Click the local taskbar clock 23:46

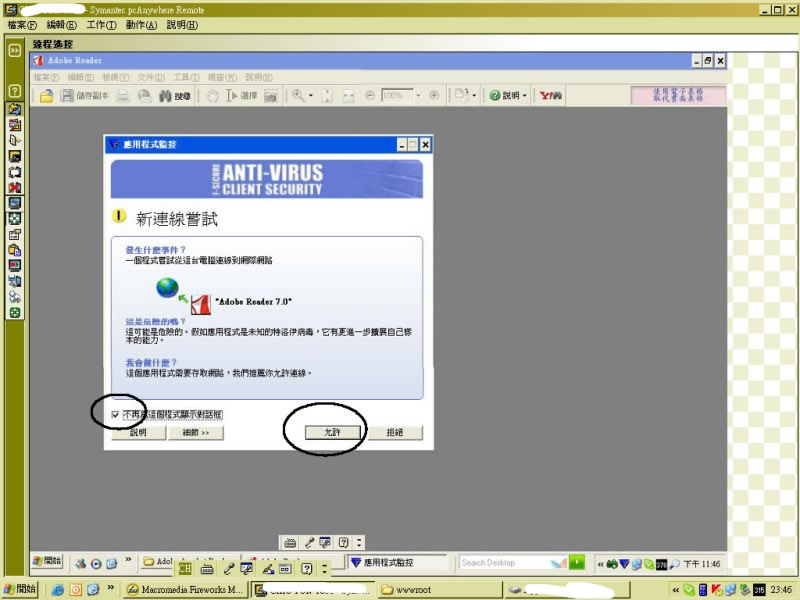[x=781, y=590]
